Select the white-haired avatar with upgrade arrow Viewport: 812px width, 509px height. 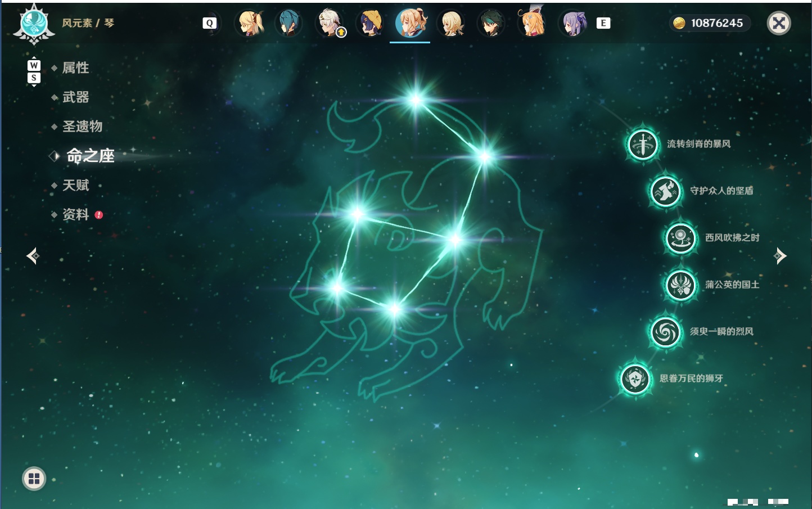tap(330, 23)
